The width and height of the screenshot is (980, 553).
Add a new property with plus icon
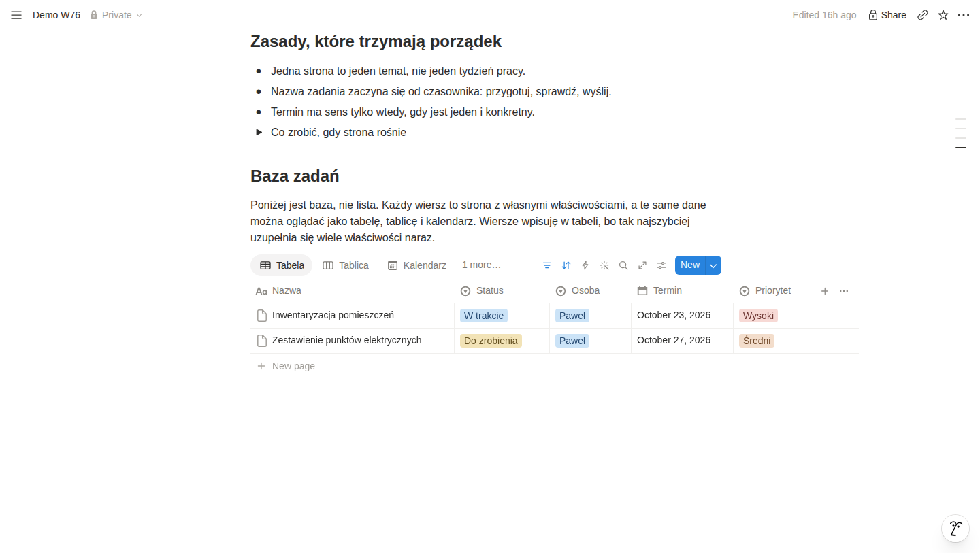[825, 291]
